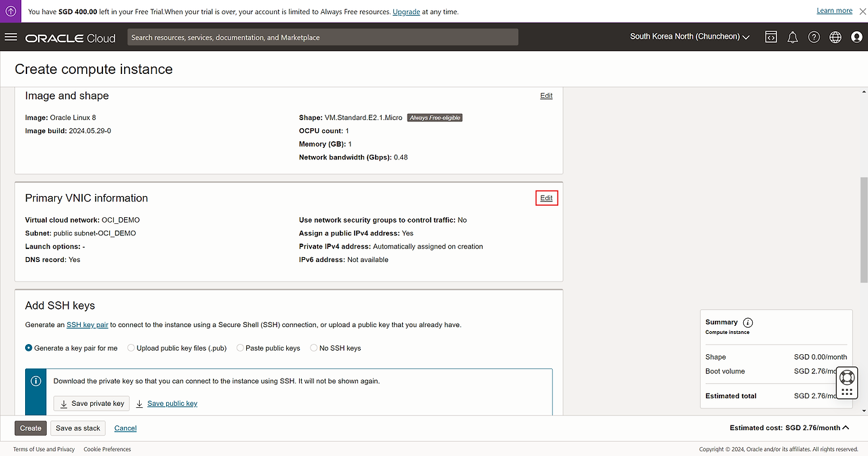Launch Cloud Shell developer tools icon
Screen dimensions: 868x456
tap(771, 37)
